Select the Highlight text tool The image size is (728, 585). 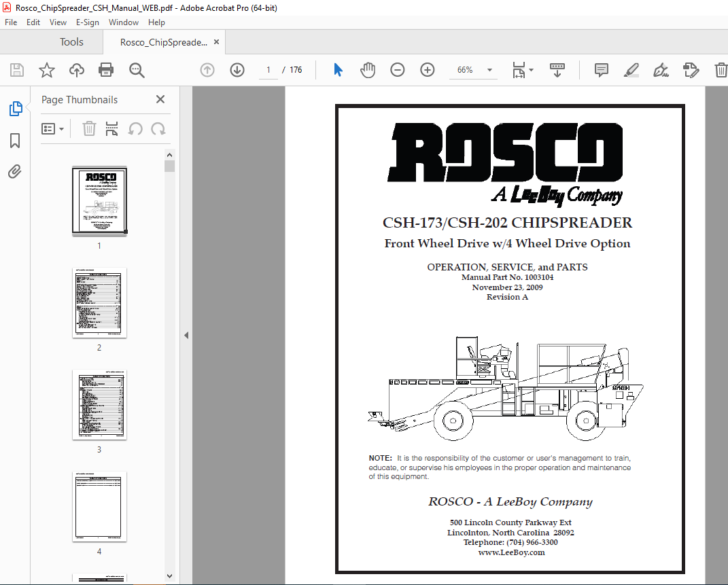click(x=631, y=70)
